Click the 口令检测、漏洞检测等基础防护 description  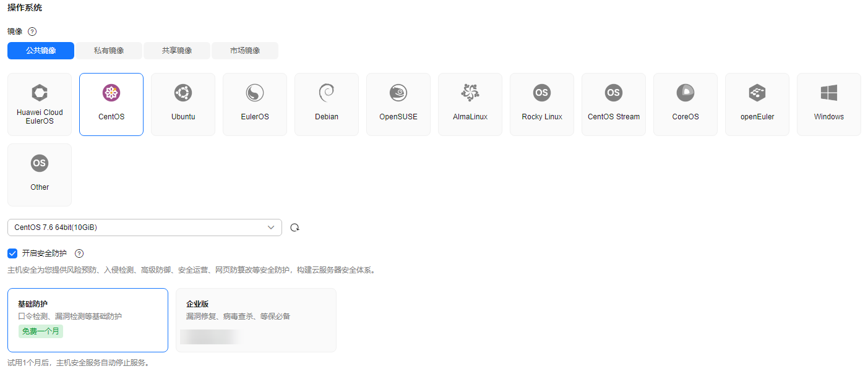click(70, 317)
